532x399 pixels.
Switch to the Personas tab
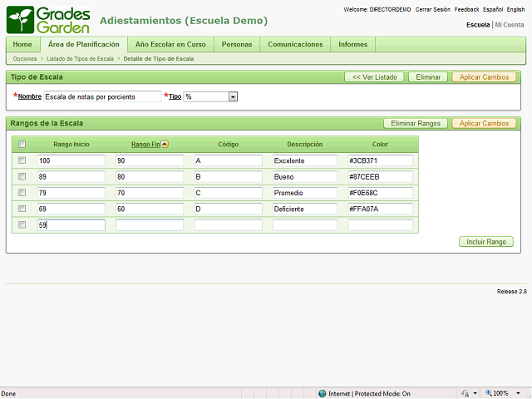[237, 44]
